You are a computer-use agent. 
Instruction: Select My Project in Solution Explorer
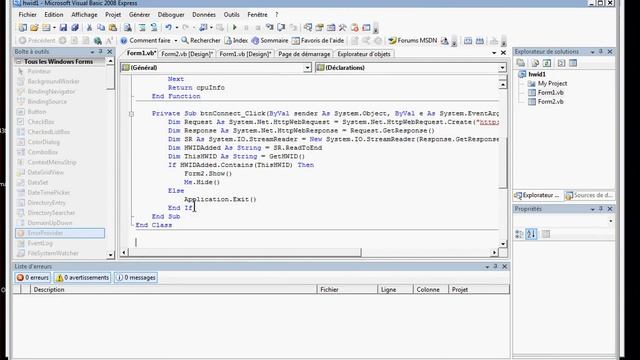point(552,83)
